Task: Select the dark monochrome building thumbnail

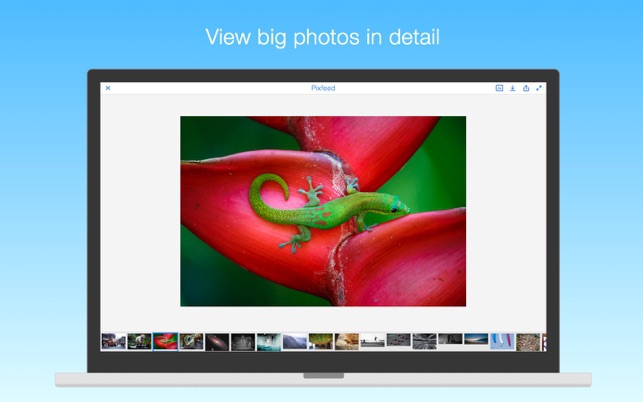Action: point(243,342)
